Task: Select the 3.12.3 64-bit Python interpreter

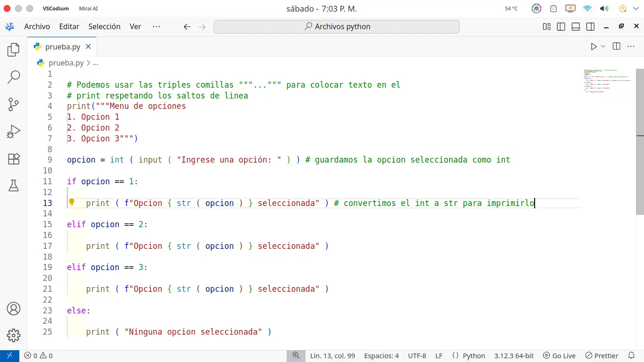Action: (514, 356)
